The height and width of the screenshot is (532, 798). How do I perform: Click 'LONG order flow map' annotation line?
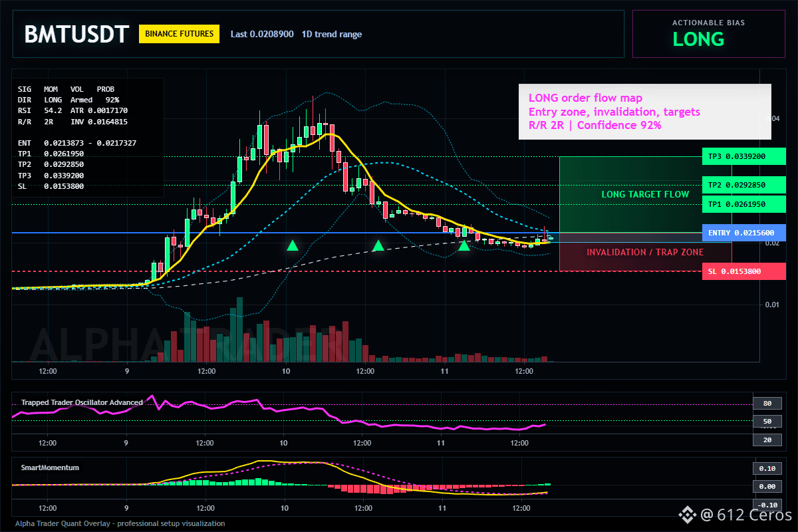(585, 98)
